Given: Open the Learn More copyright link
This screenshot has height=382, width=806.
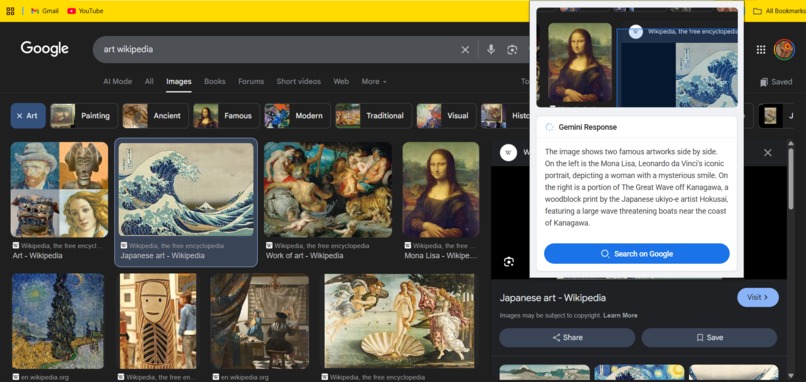Looking at the screenshot, I should 620,315.
